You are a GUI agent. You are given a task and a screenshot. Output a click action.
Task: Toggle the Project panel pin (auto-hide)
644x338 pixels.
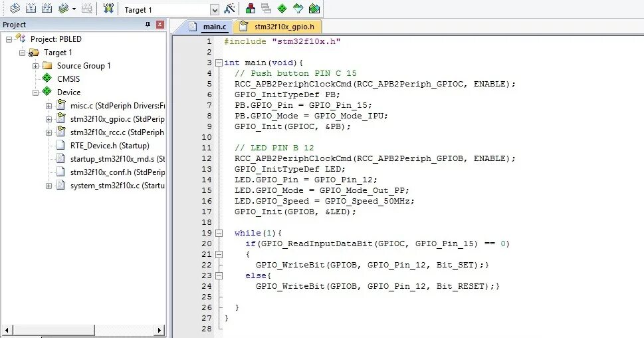click(x=148, y=25)
